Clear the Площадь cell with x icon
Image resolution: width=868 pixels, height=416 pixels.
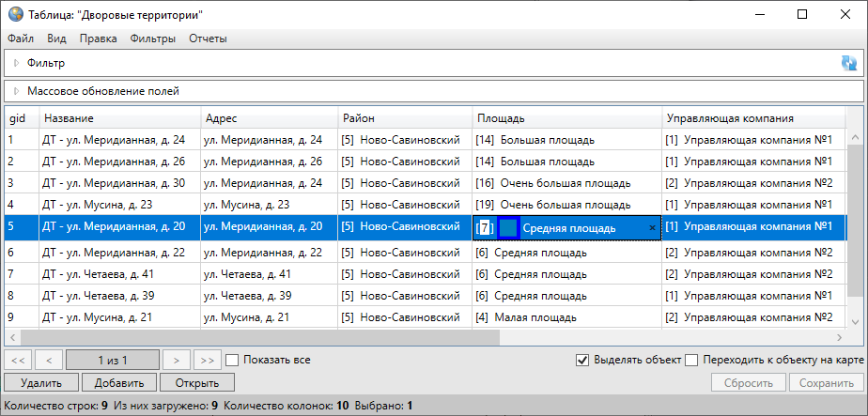pyautogui.click(x=652, y=227)
